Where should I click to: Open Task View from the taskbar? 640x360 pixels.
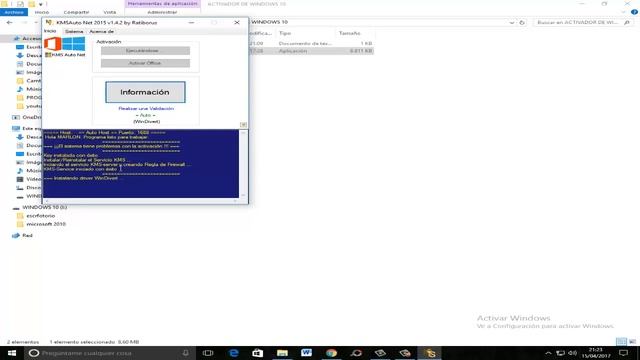(208, 353)
